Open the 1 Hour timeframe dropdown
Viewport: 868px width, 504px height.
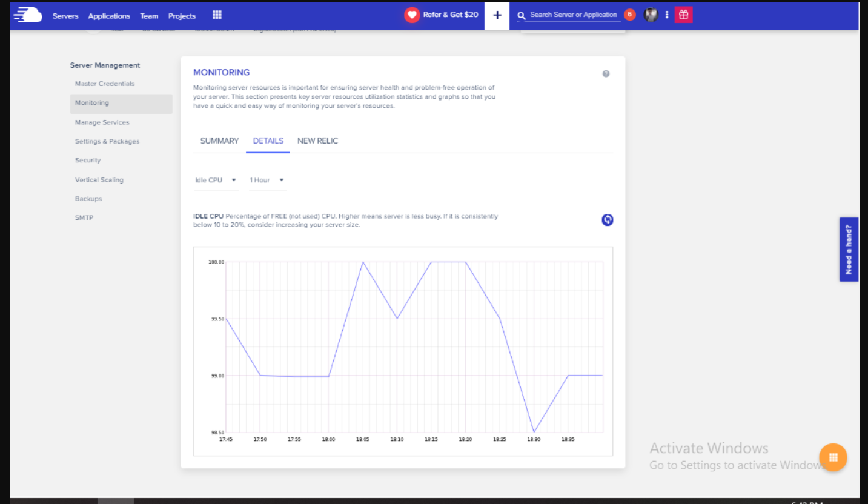point(267,180)
